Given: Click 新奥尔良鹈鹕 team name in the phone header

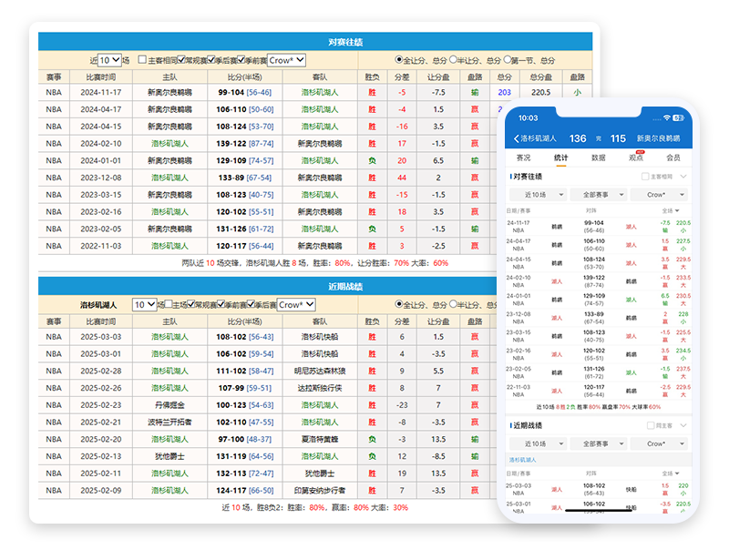Looking at the screenshot, I should point(658,138).
